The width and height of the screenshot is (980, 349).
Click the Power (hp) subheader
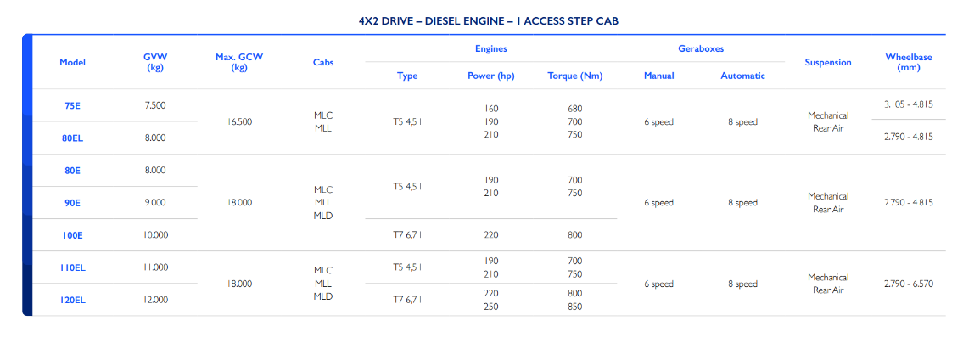coord(491,76)
